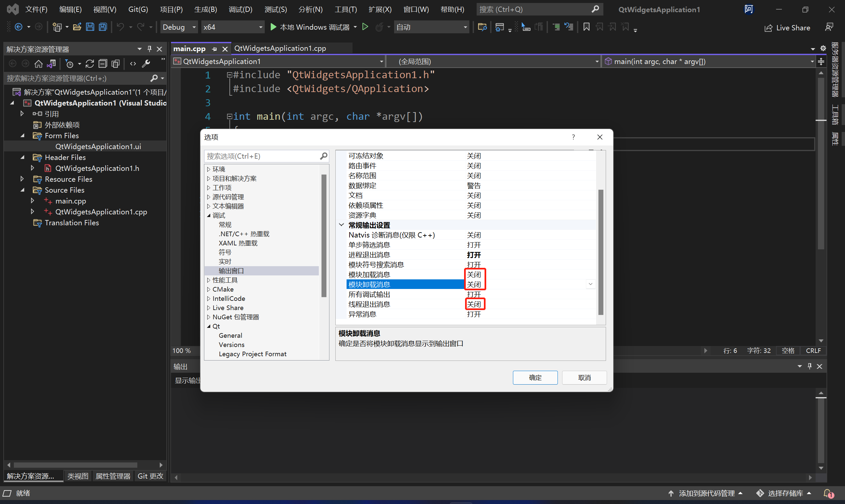Switch to Git 更改 tab
Screen dimensions: 845x504
point(151,476)
